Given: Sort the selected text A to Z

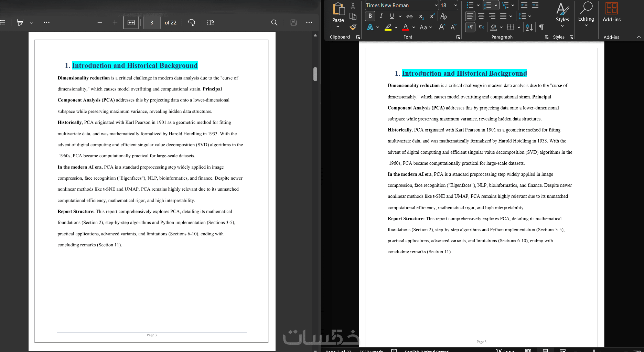Looking at the screenshot, I should [529, 27].
